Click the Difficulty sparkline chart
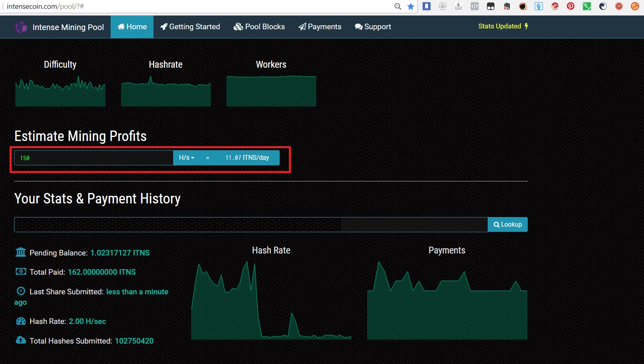The height and width of the screenshot is (364, 644). pyautogui.click(x=60, y=91)
